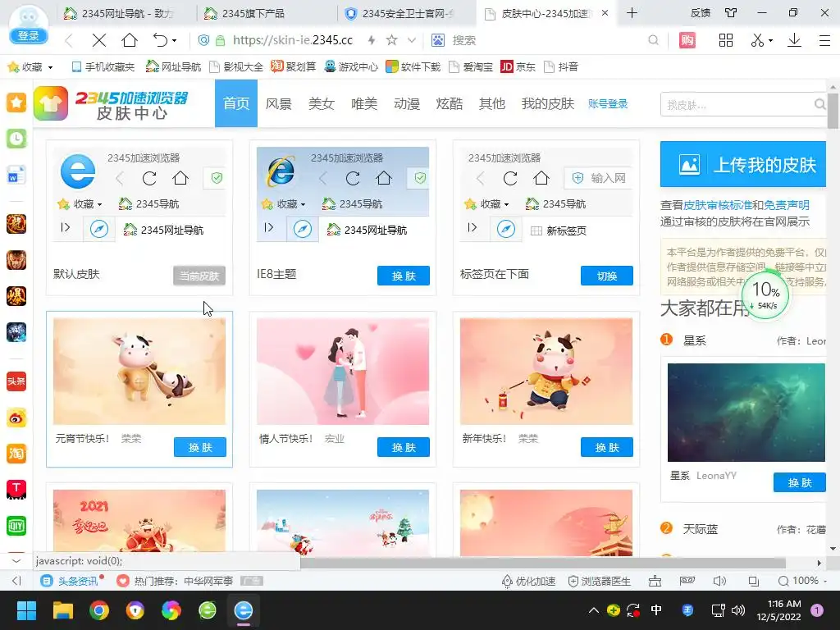Click 换肤 button for IE8主题
The image size is (840, 630).
(x=404, y=276)
